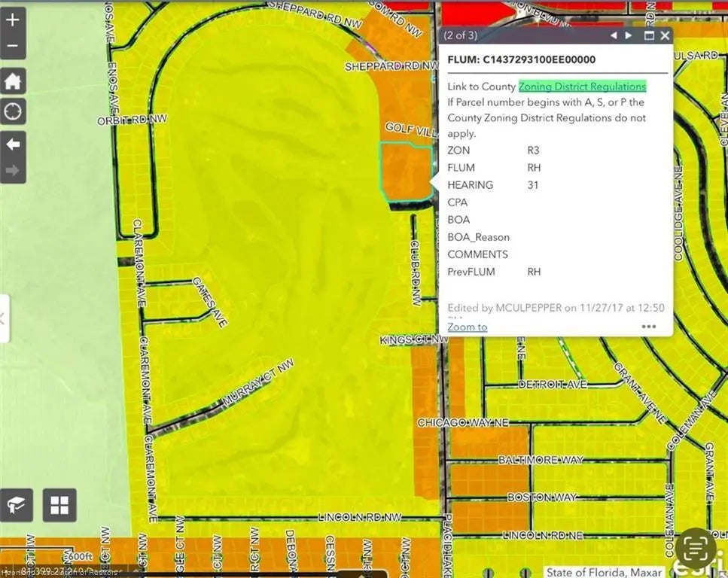The image size is (728, 578).
Task: Zoom in on the map
Action: (x=13, y=20)
